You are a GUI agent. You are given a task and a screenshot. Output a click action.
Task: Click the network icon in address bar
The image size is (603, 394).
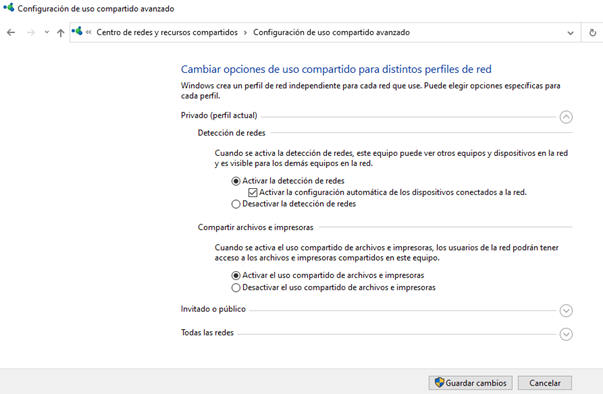click(x=77, y=31)
